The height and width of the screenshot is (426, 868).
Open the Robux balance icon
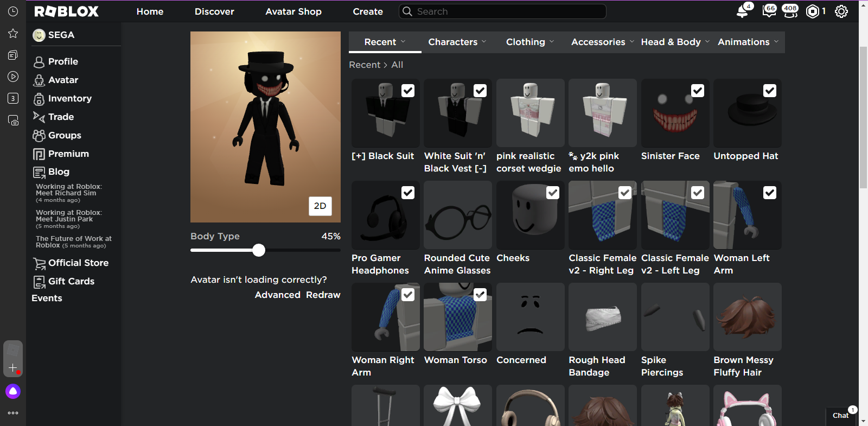click(x=813, y=11)
